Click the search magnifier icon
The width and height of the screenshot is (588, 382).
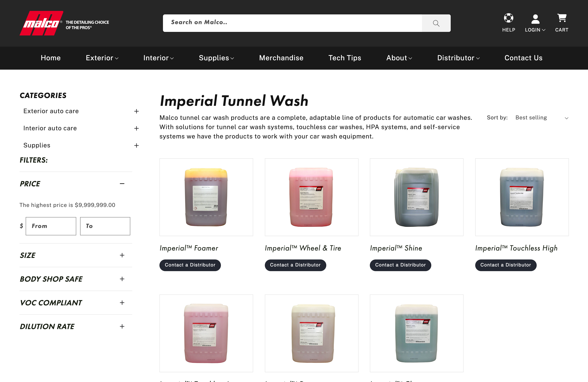[436, 23]
